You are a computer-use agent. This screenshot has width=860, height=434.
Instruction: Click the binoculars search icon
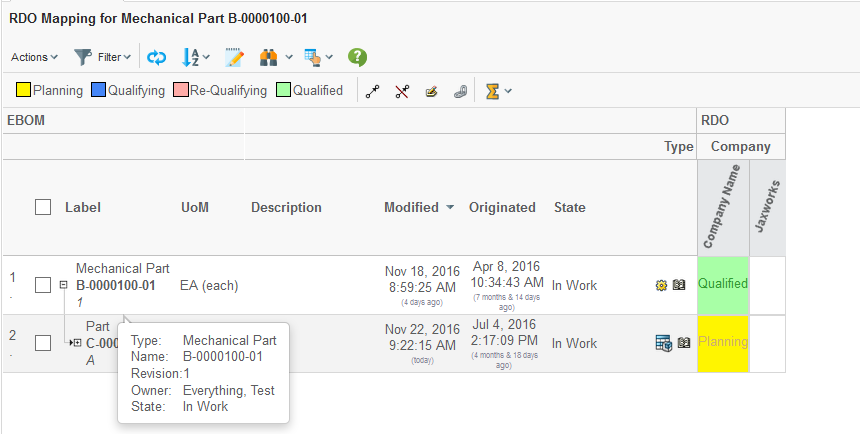[x=267, y=57]
